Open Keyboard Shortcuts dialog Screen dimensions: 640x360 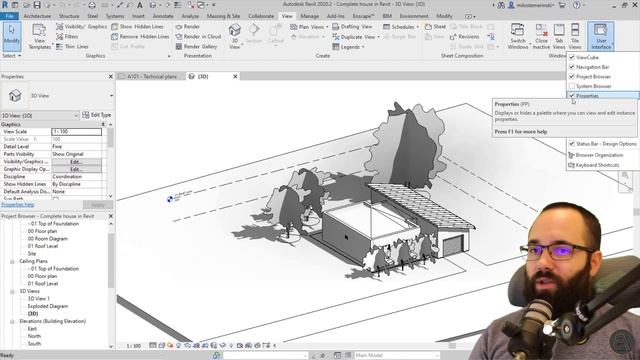click(594, 165)
